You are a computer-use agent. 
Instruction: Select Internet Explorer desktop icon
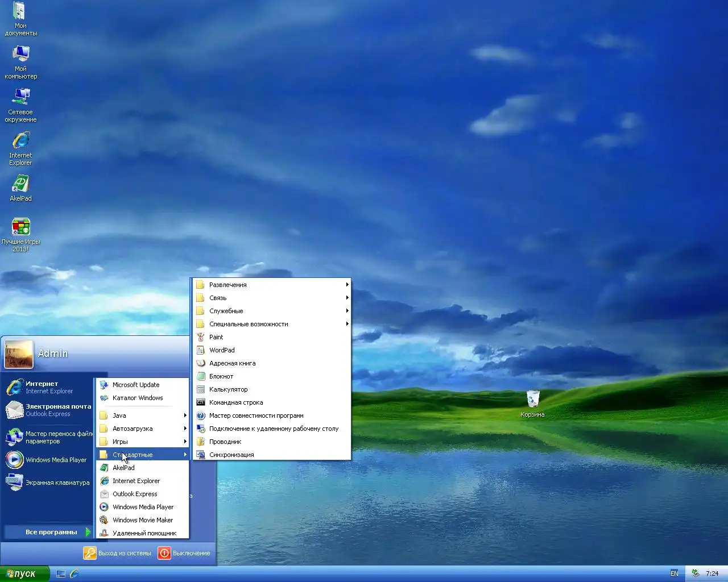(x=21, y=149)
